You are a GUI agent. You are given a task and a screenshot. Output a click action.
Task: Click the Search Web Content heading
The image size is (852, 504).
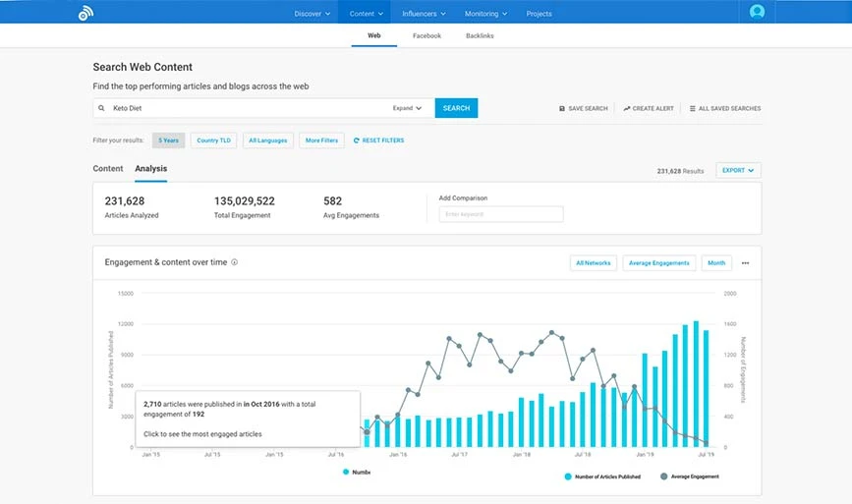coord(142,67)
